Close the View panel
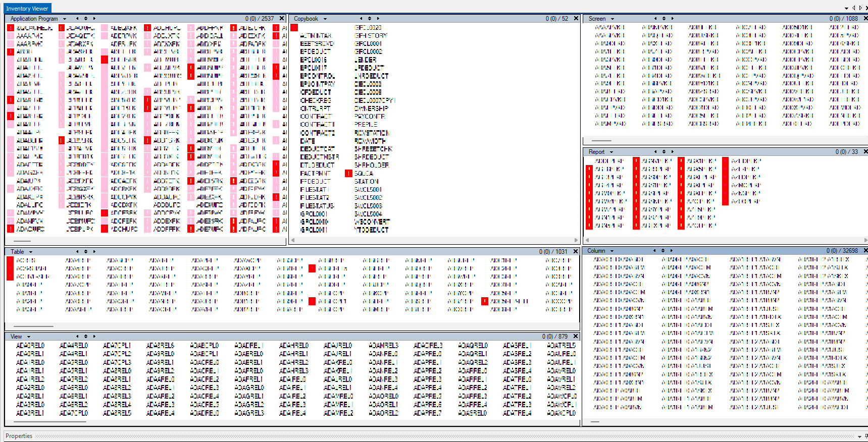The height and width of the screenshot is (442, 868). pyautogui.click(x=576, y=337)
